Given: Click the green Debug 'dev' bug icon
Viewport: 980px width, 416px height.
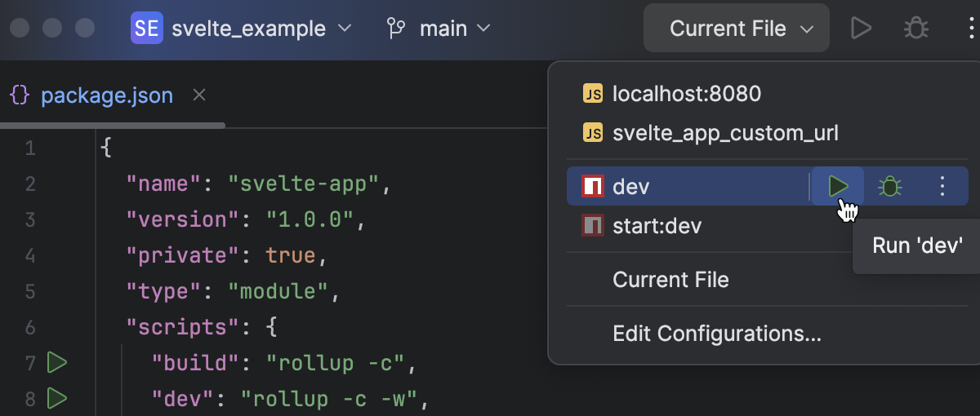Looking at the screenshot, I should point(890,187).
